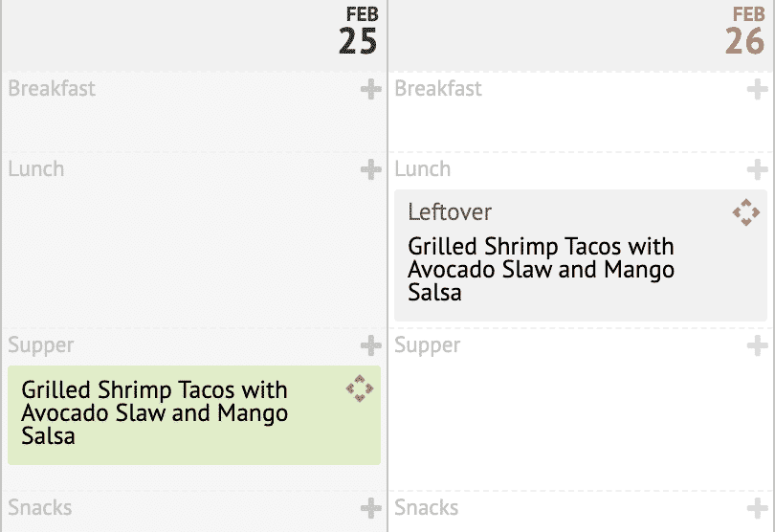Add a Lunch meal on Feb 26

coord(757,170)
